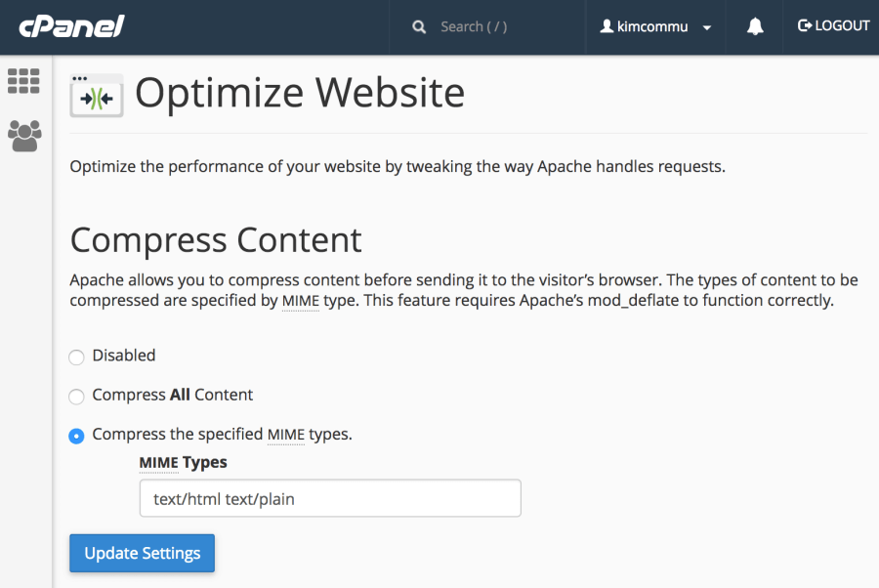Click the user silhouette icon beside kimcommu
The image size is (879, 588).
point(606,27)
